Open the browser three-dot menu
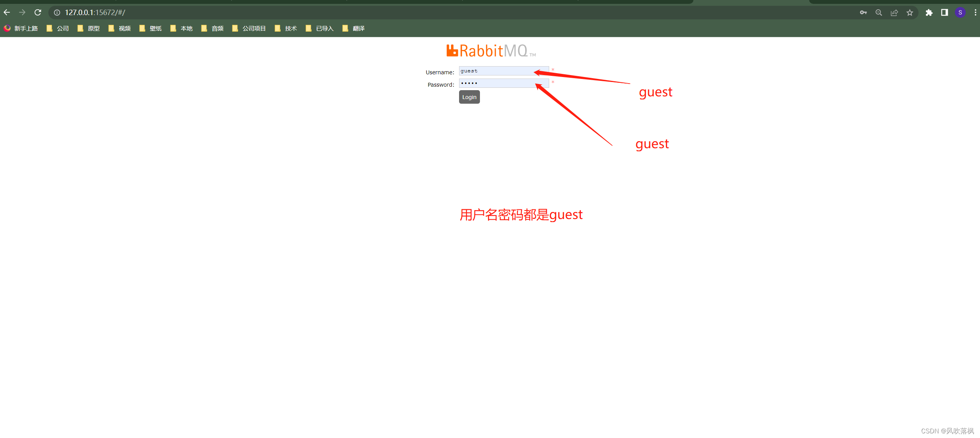980x438 pixels. [975, 12]
